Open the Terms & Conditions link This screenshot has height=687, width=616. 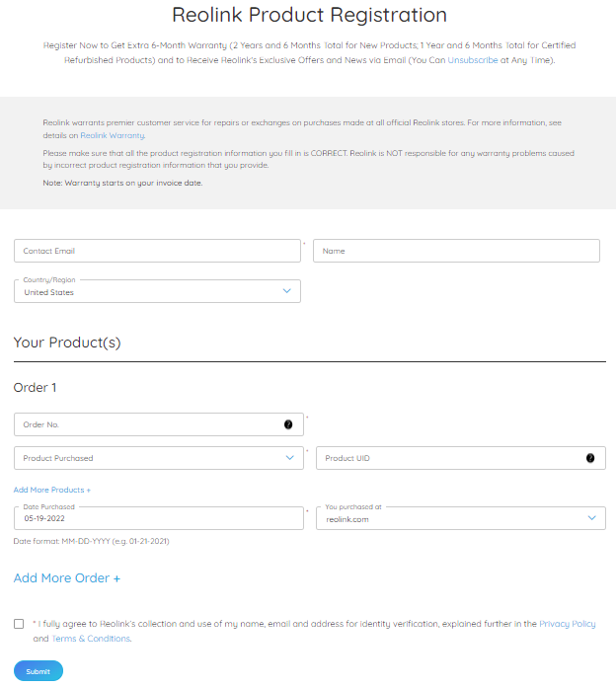pyautogui.click(x=91, y=639)
